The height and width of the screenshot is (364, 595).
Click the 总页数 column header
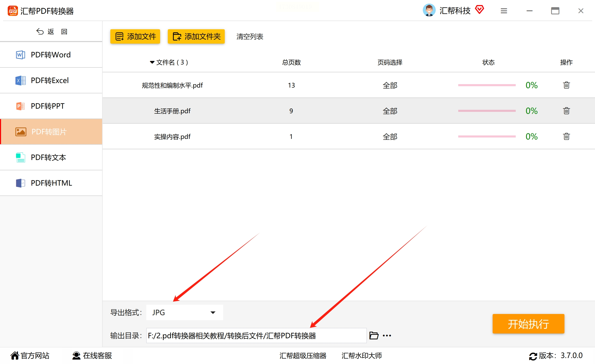pos(291,62)
